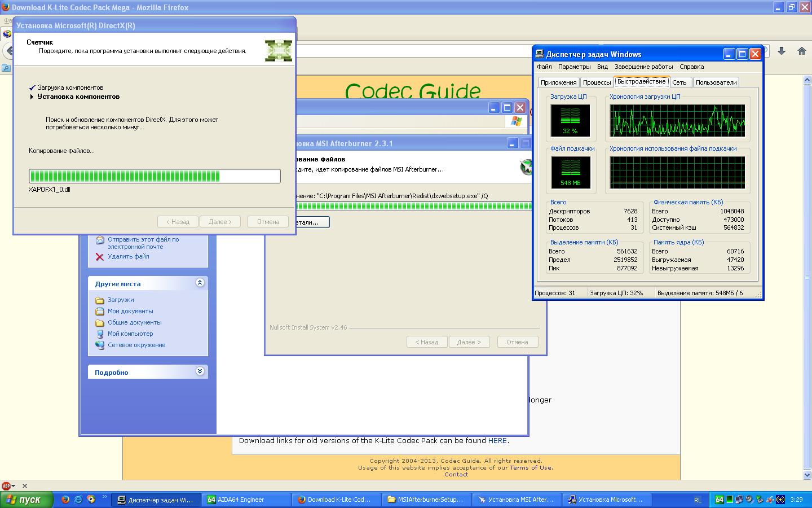Click the DirectX file copy progress bar
812x508 pixels.
pos(155,176)
